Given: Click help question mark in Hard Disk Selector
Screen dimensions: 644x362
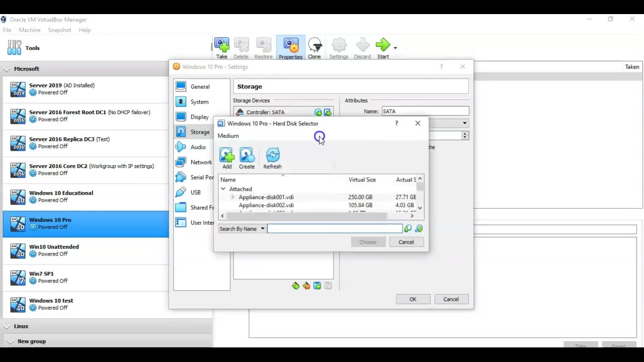Looking at the screenshot, I should coord(396,123).
